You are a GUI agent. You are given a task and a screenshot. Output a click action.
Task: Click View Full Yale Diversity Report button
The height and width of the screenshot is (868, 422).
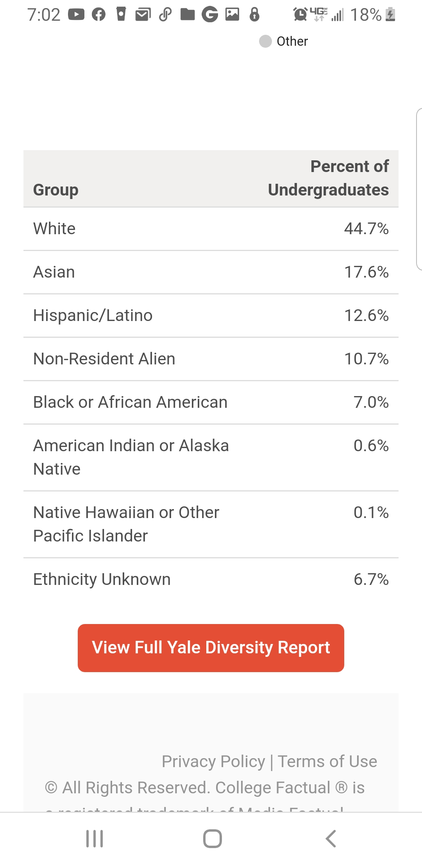(211, 648)
